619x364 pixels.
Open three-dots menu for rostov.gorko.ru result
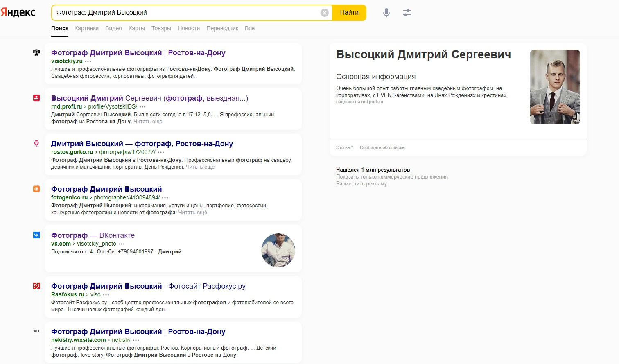pos(161,152)
